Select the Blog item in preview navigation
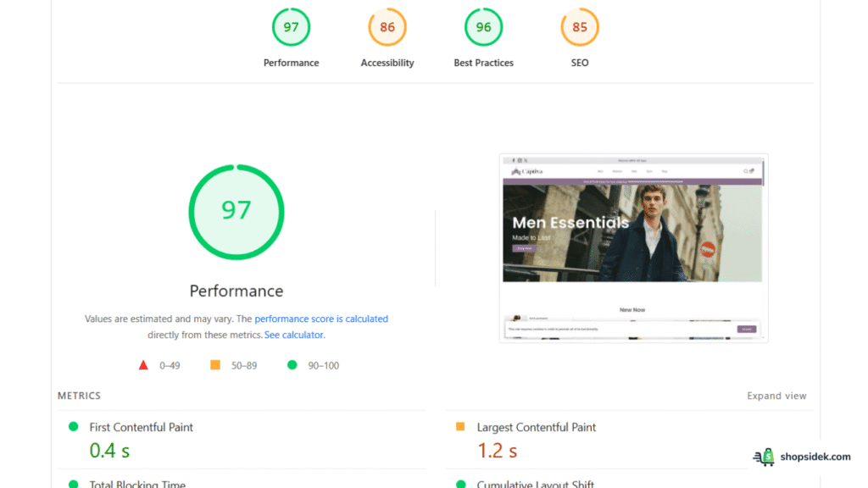The width and height of the screenshot is (868, 488). [665, 171]
